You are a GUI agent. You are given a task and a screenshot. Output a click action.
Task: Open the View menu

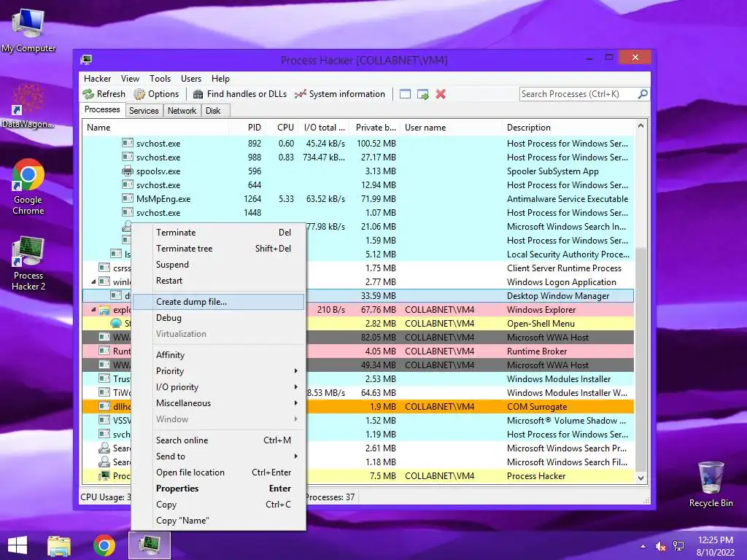pyautogui.click(x=130, y=79)
